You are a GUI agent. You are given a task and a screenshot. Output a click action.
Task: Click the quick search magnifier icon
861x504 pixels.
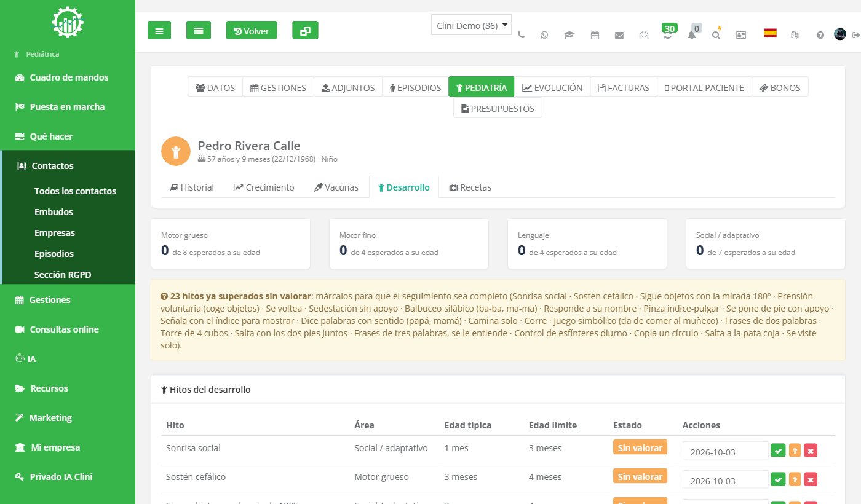716,35
